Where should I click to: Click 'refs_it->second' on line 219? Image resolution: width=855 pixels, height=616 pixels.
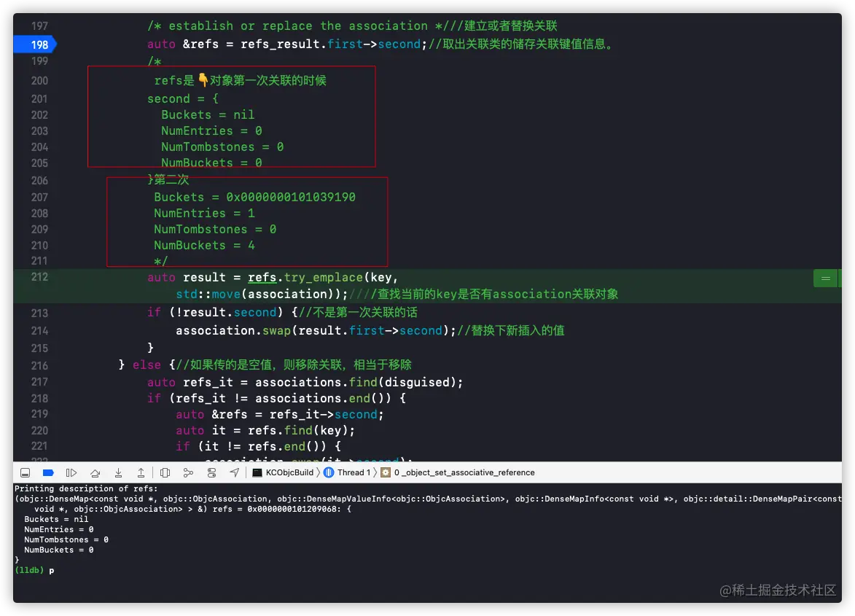324,414
